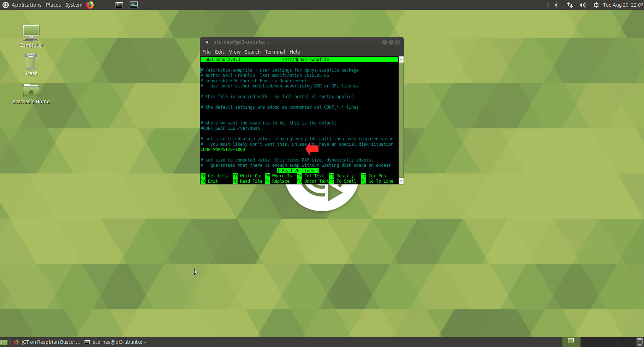The width and height of the screenshot is (644, 347).
Task: Click the terminal scrollbar down arrow
Action: coord(401,181)
